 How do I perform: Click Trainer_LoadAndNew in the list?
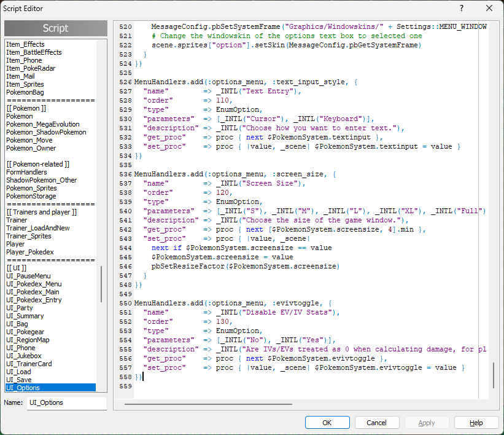point(39,228)
